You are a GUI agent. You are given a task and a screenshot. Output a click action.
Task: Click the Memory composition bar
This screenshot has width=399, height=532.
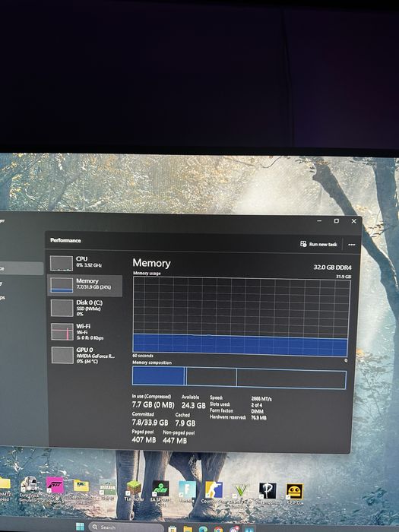239,378
